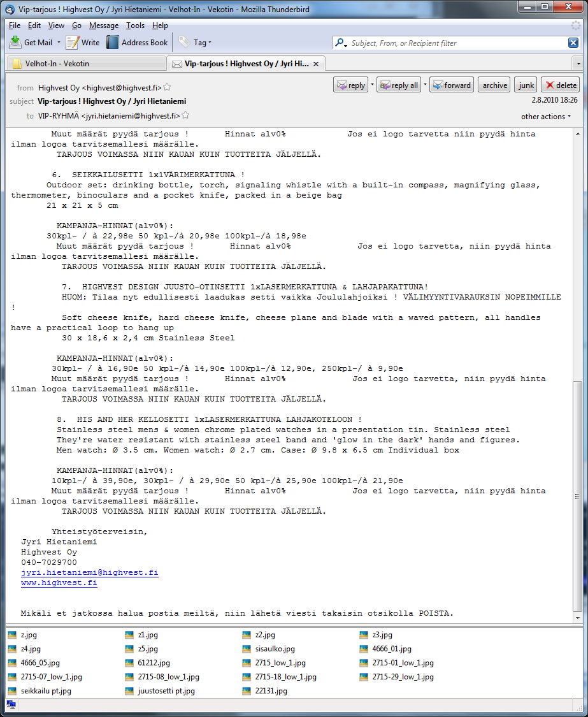The height and width of the screenshot is (717, 588).
Task: Open the z.jpg attachment
Action: [27, 635]
